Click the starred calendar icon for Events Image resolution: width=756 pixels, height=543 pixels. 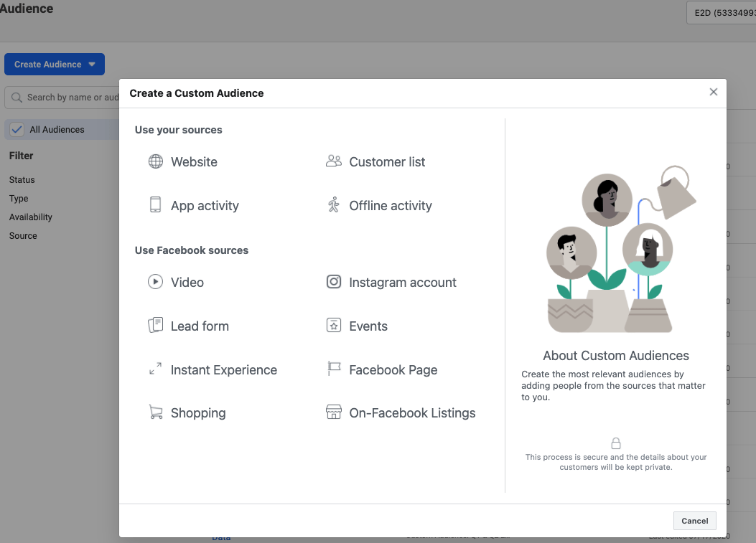click(x=334, y=325)
